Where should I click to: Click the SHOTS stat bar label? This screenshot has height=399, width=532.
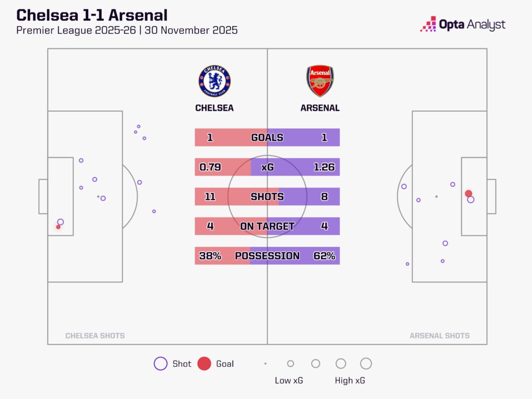click(x=267, y=197)
